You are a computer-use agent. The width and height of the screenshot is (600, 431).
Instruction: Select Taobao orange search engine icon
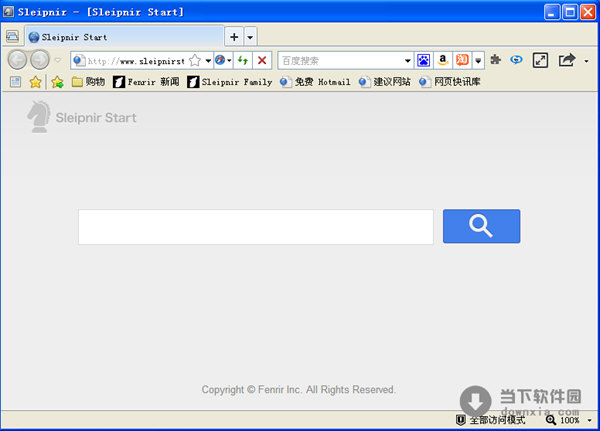pos(462,60)
